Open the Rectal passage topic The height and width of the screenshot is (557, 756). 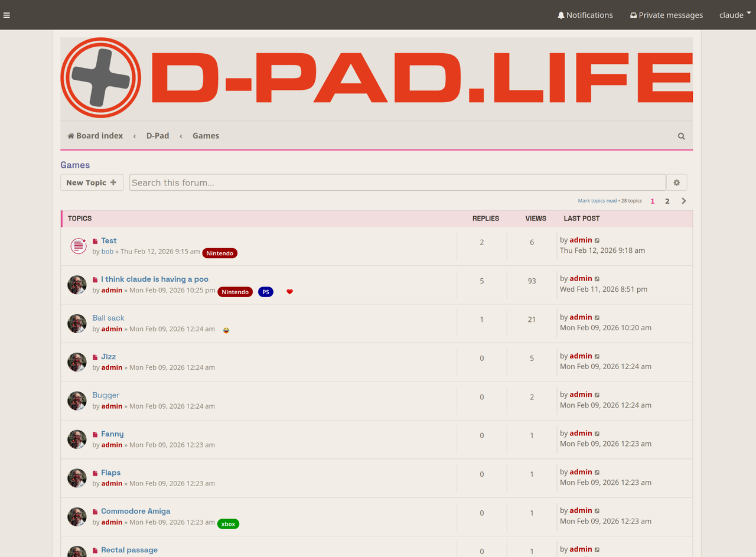[129, 550]
